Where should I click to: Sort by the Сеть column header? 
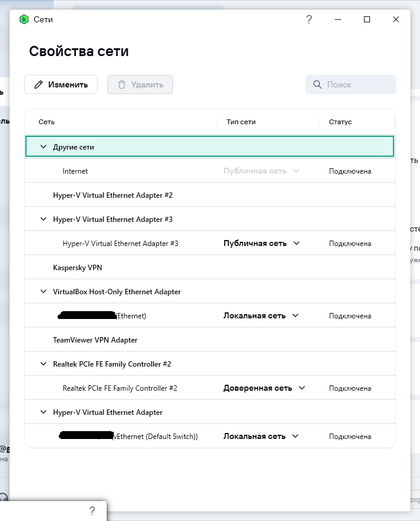click(46, 122)
